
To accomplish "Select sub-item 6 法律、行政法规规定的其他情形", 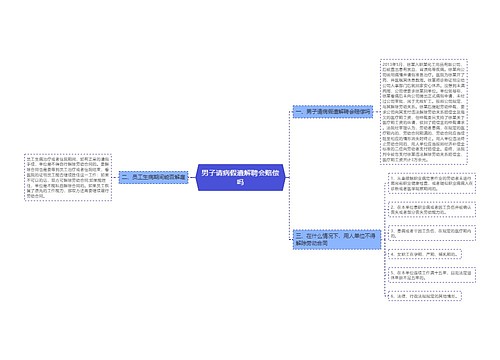I will [425, 296].
